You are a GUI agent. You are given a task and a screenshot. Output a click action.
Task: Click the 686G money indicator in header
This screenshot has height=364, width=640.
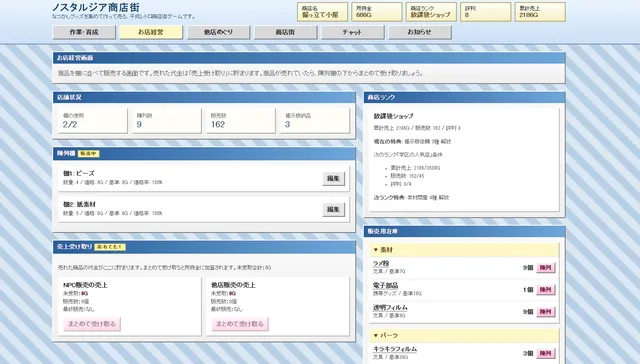click(377, 12)
